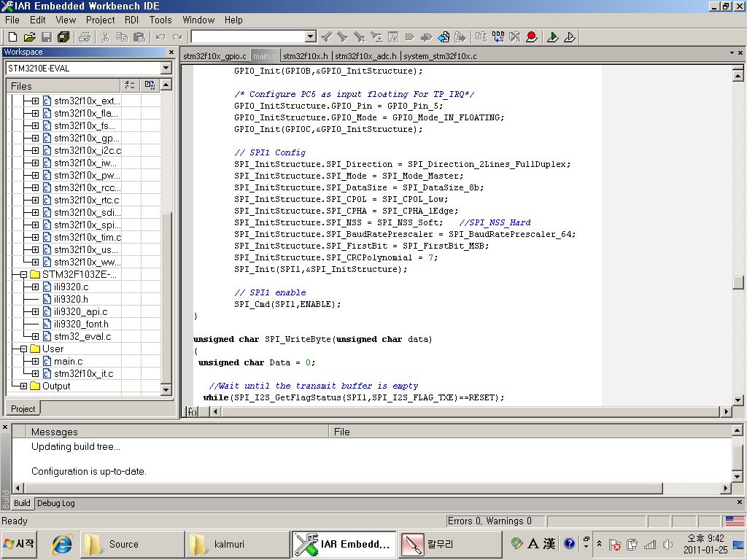Image resolution: width=747 pixels, height=560 pixels.
Task: Switch to the stm32f10x_gpio.c editor tab
Action: coord(215,56)
